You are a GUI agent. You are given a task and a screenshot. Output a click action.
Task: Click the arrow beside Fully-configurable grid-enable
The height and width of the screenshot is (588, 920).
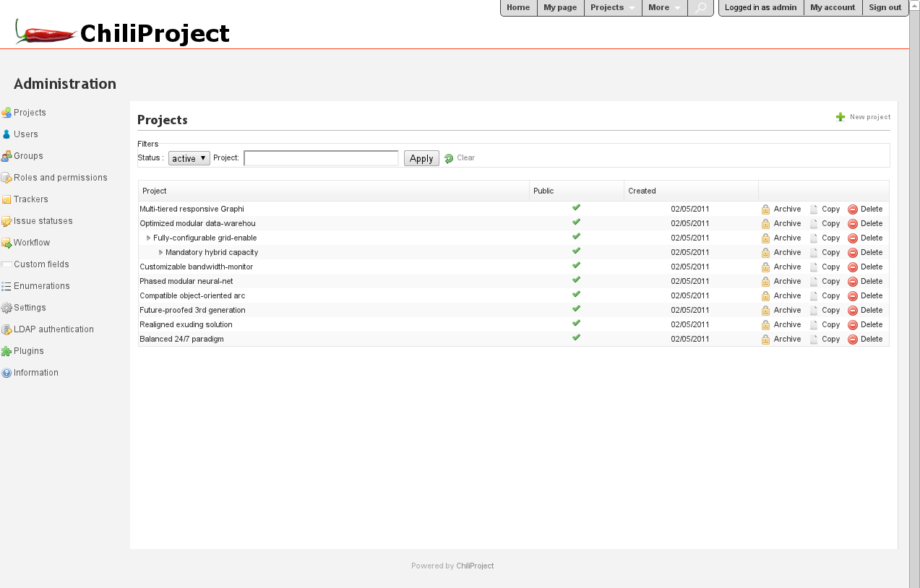click(149, 238)
